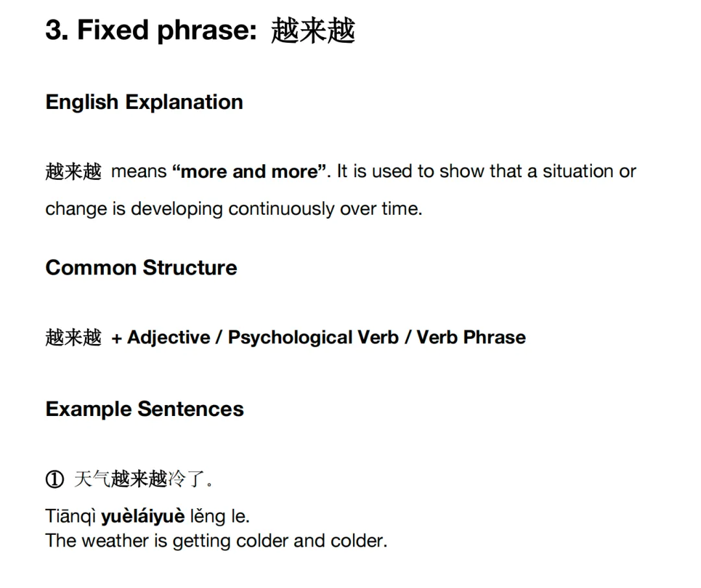
Task: Click the plus sign in the structure formula
Action: coord(117,339)
